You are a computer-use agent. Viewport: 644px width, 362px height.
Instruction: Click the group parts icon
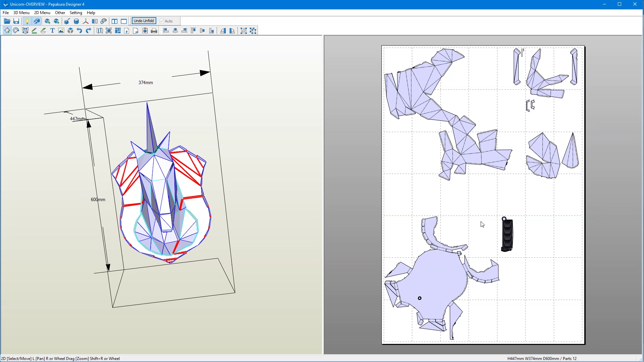point(244,31)
